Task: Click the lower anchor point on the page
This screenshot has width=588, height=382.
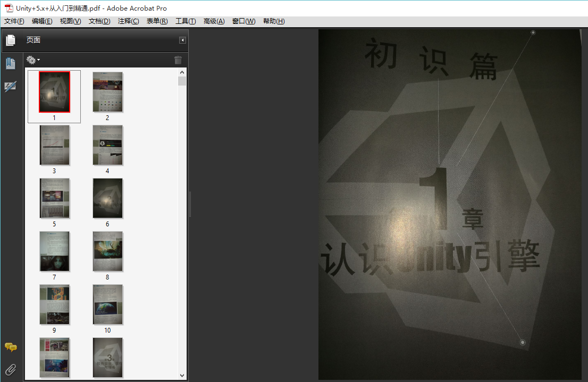Action: (x=523, y=342)
